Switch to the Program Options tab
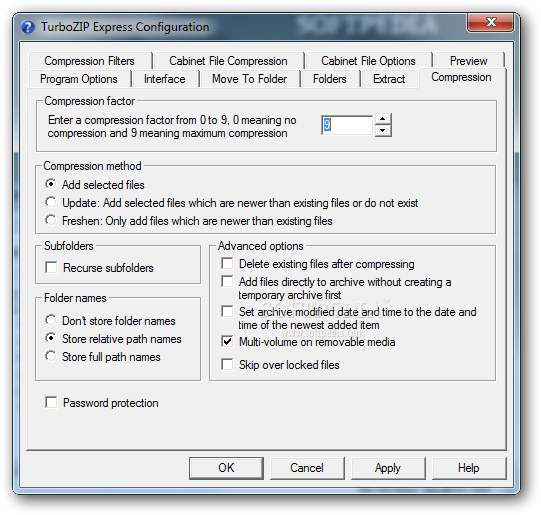Viewport: 541px width, 515px height. (x=79, y=79)
